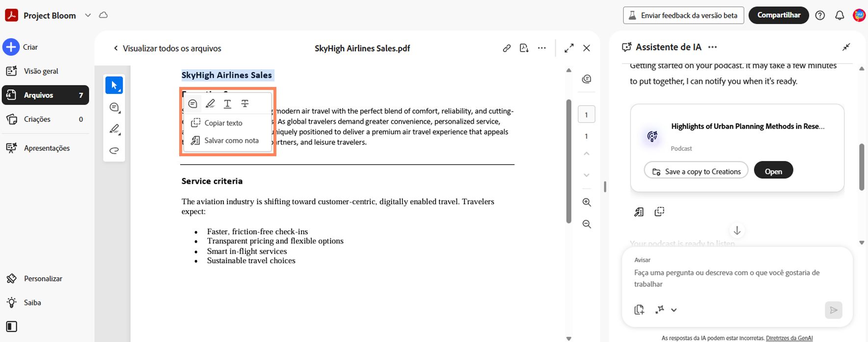Screen dimensions: 868x342
Task: Click the zoom in magnifier icon
Action: click(x=587, y=202)
